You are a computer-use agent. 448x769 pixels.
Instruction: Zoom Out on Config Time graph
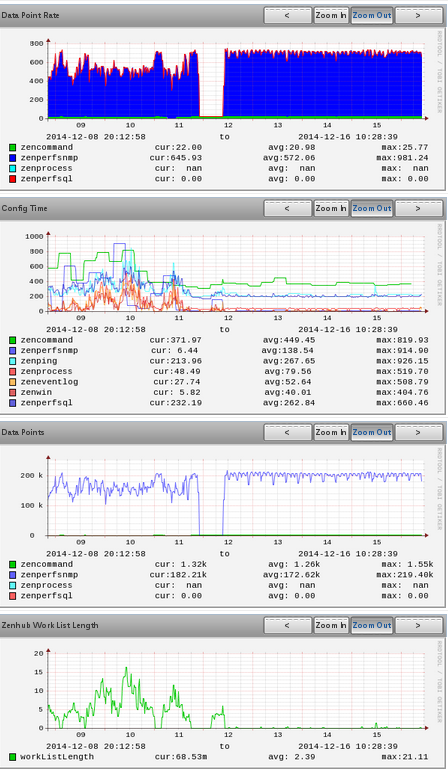click(371, 208)
